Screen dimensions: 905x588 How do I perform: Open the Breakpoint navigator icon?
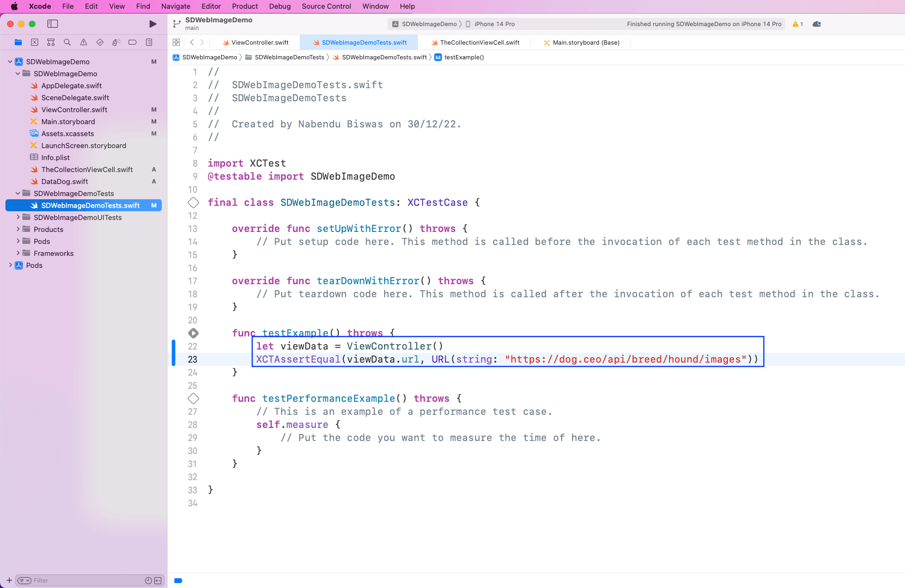pyautogui.click(x=132, y=42)
